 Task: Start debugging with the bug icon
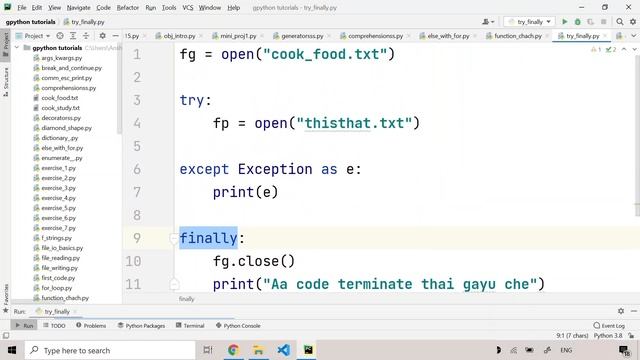click(578, 22)
